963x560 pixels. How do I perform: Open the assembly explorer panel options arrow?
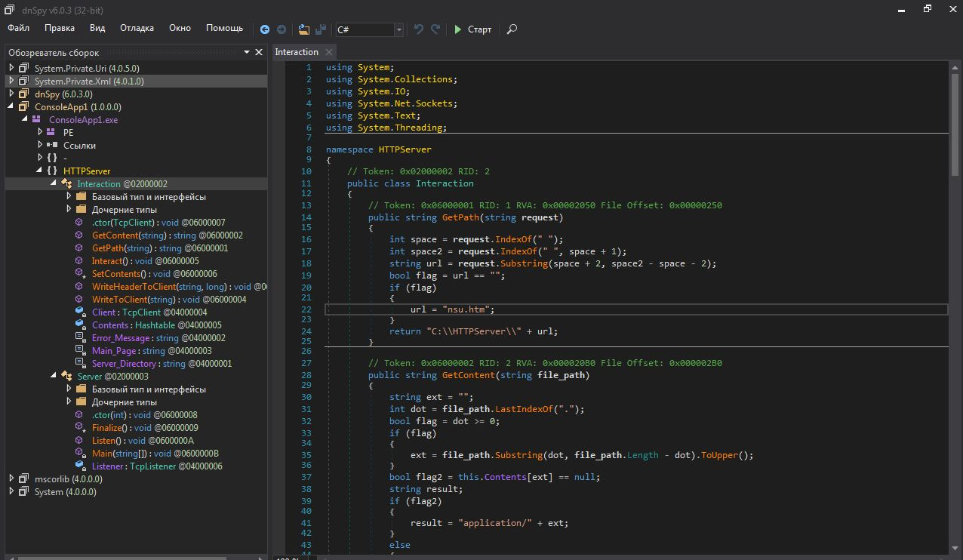(x=247, y=52)
